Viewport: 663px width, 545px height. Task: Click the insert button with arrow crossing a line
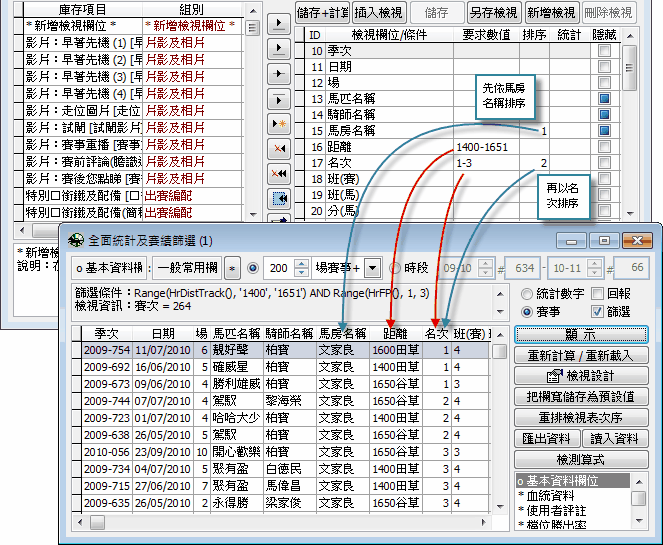pyautogui.click(x=279, y=74)
